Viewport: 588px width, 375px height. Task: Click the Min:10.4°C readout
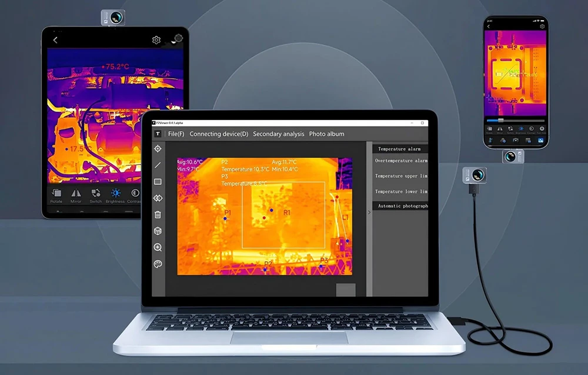285,170
